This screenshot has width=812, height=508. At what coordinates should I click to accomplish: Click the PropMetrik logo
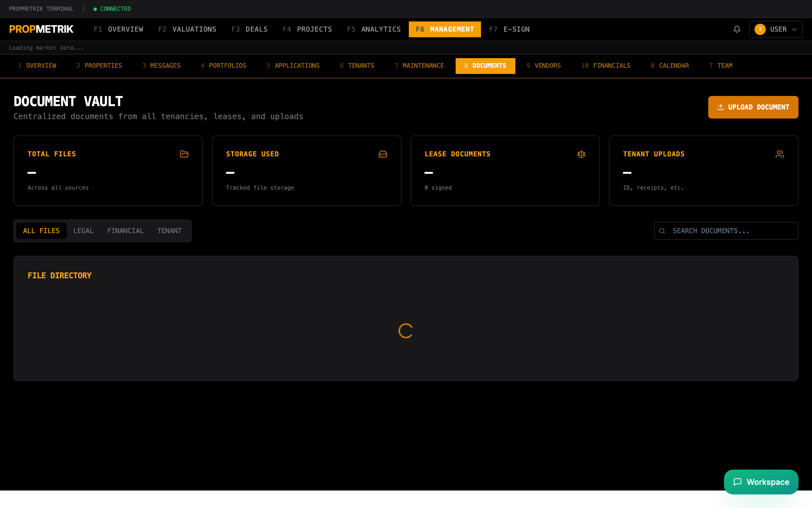41,29
